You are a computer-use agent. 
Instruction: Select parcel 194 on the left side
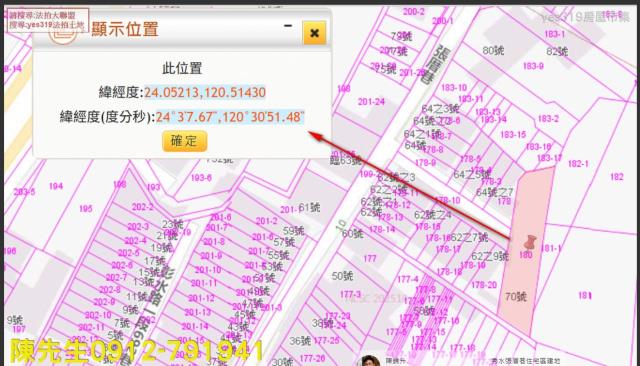pos(56,186)
